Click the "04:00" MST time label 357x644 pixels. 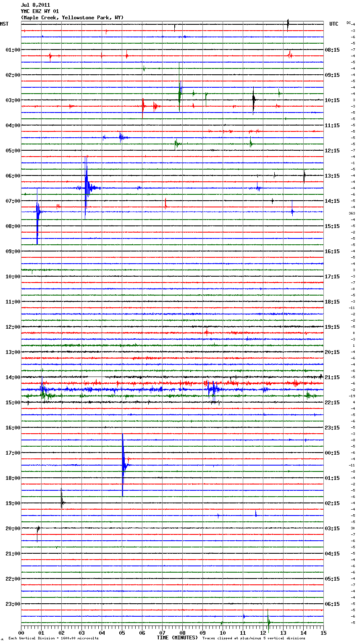tap(13, 126)
